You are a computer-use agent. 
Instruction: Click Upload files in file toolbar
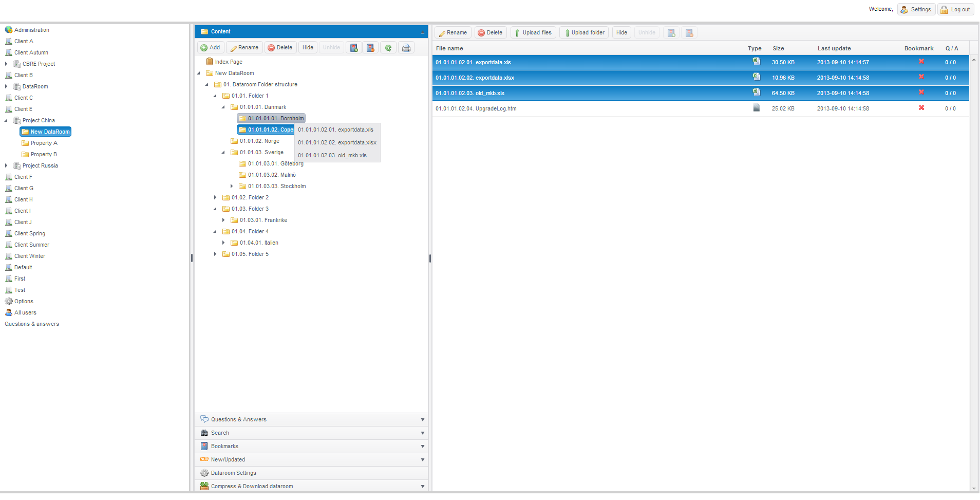[x=533, y=33]
